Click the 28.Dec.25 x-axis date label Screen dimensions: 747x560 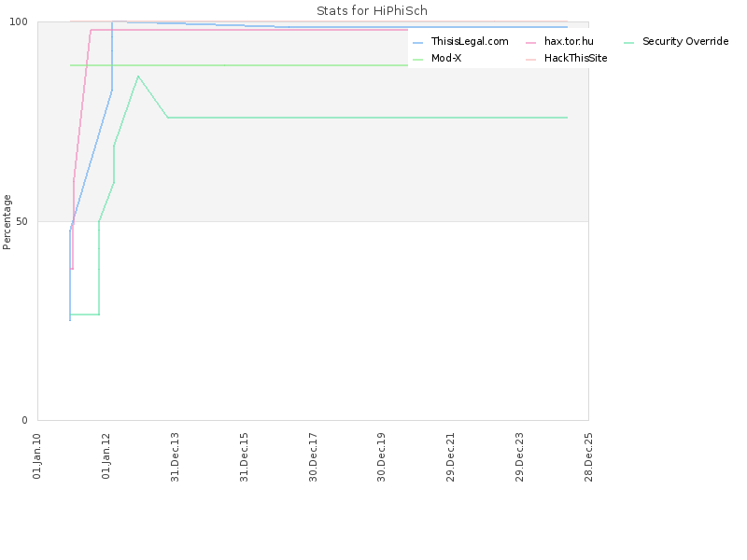588,456
